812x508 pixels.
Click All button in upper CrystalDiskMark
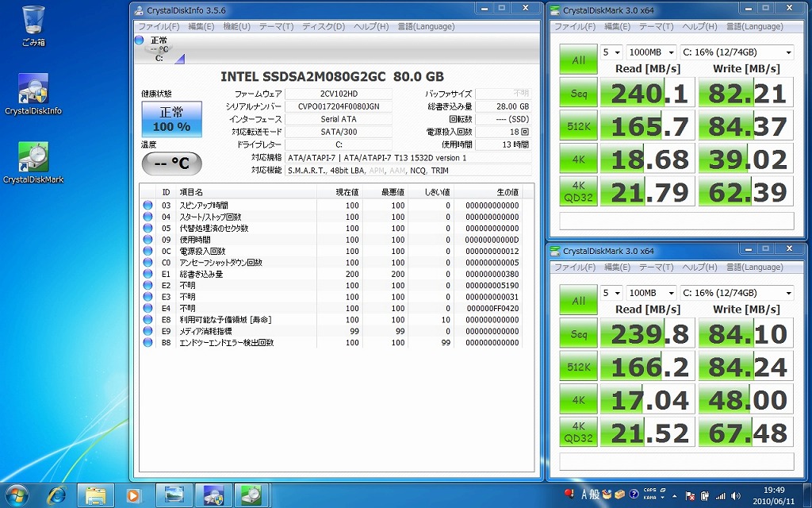[578, 59]
